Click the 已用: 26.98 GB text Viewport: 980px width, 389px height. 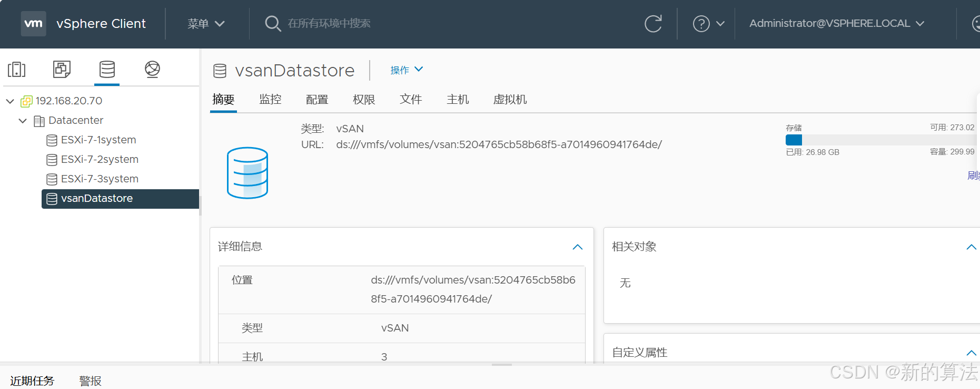(813, 152)
